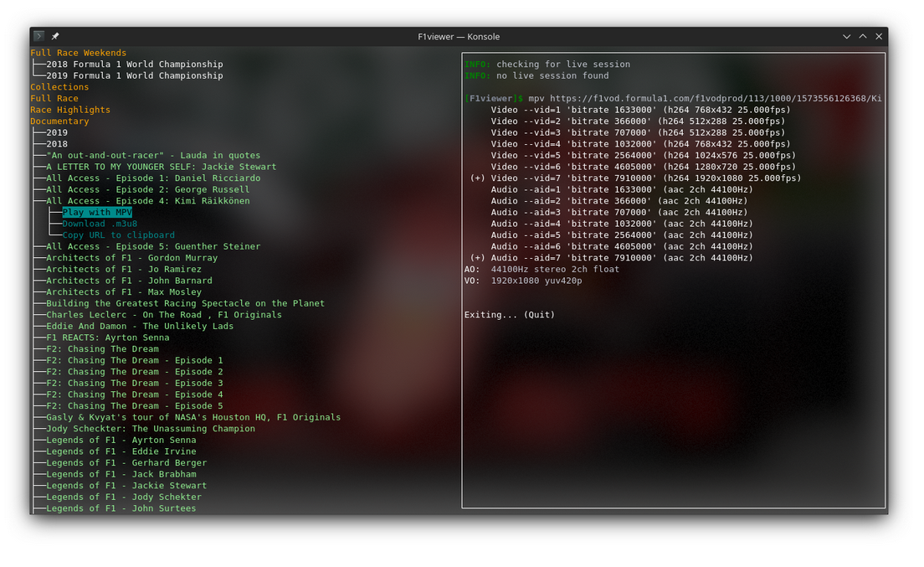924x567 pixels.
Task: Select F1 REACTS: Ayrton Senna
Action: click(108, 338)
